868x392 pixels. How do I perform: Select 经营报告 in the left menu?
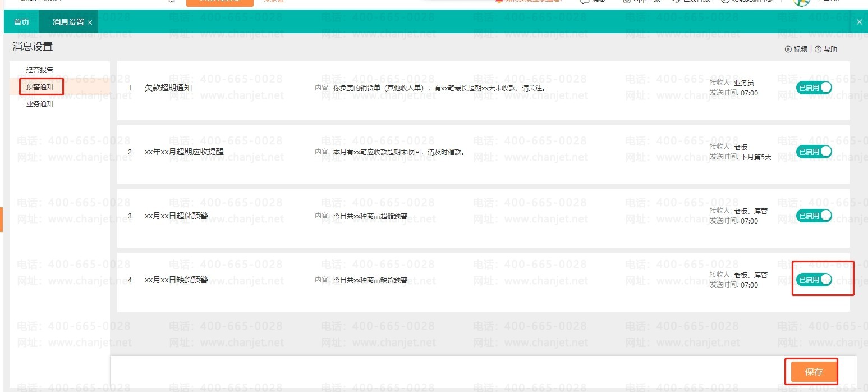(40, 70)
